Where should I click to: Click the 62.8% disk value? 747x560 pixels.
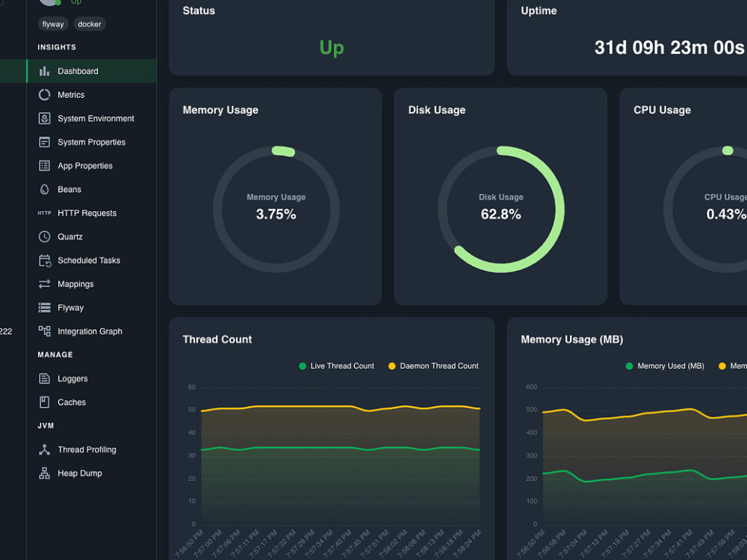[x=501, y=214]
